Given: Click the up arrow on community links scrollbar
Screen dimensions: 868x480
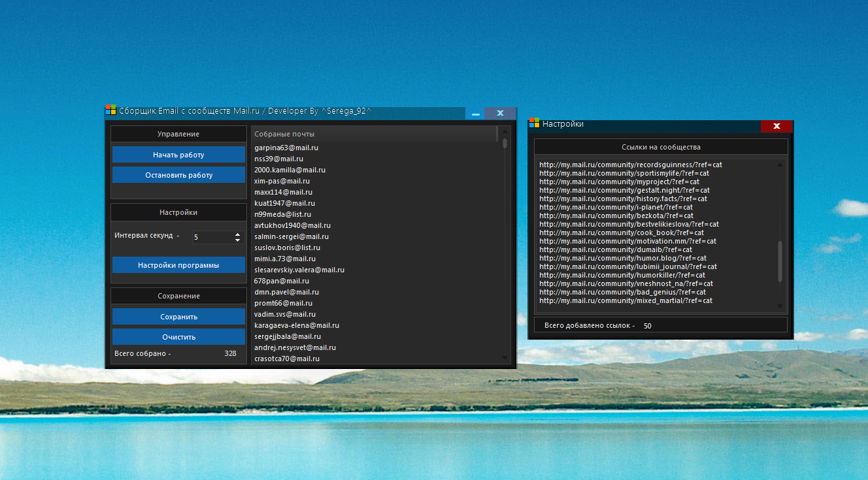Looking at the screenshot, I should point(779,164).
